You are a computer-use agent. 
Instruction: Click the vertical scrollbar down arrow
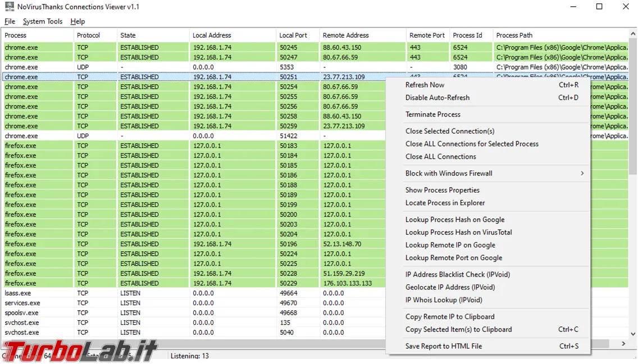click(633, 334)
